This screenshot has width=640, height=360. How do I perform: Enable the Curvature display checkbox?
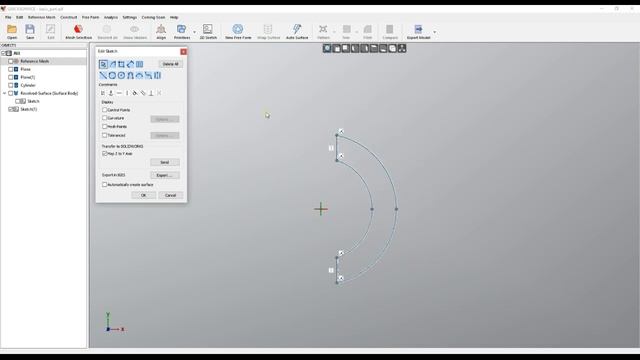click(104, 118)
